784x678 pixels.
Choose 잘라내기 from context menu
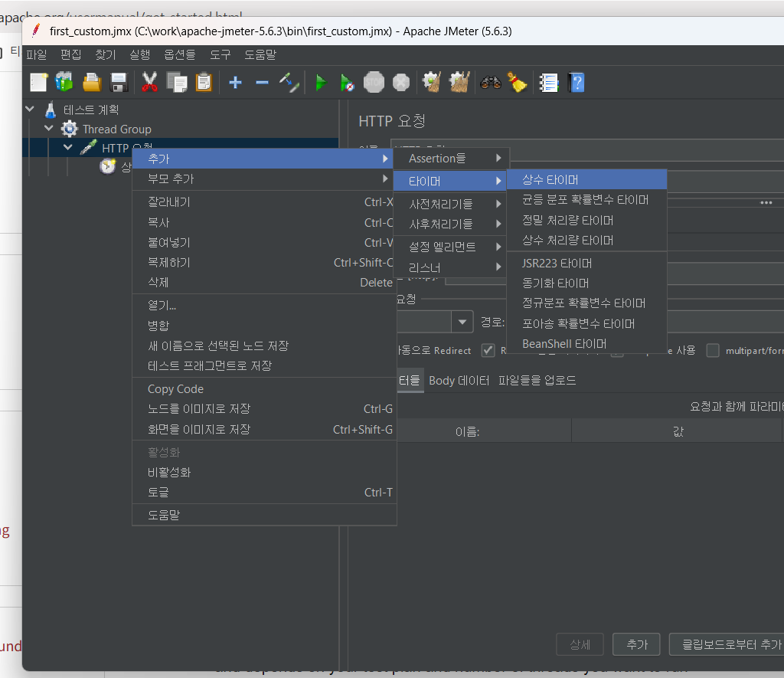[x=264, y=201]
